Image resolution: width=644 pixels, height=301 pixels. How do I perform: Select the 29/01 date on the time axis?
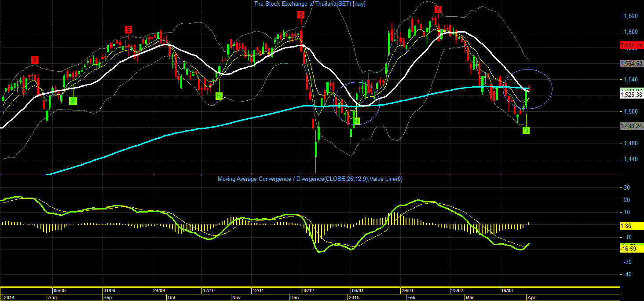point(407,291)
